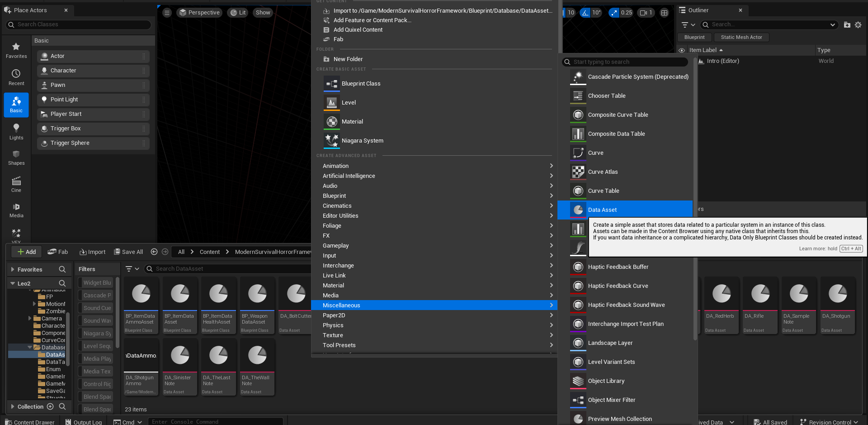The height and width of the screenshot is (425, 868).
Task: Click the viewport hamburger options icon
Action: 167,13
